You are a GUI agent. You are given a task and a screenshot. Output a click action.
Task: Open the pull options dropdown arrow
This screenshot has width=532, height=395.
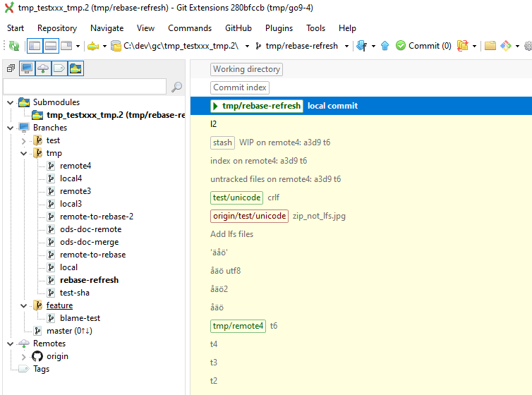373,46
